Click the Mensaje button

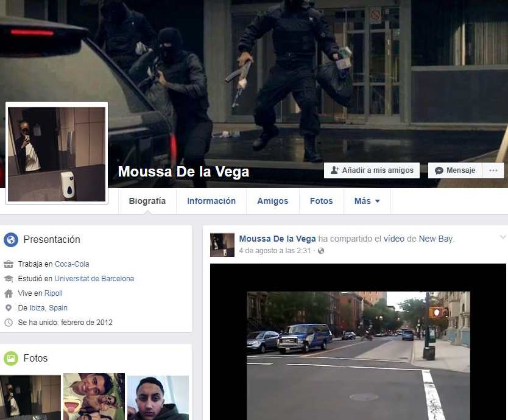[x=455, y=170]
